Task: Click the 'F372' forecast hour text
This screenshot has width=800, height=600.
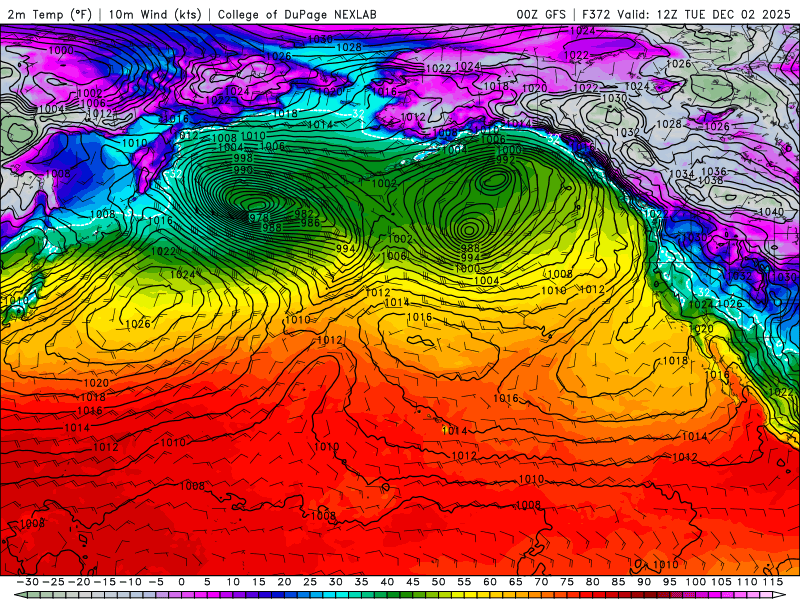Action: 596,14
